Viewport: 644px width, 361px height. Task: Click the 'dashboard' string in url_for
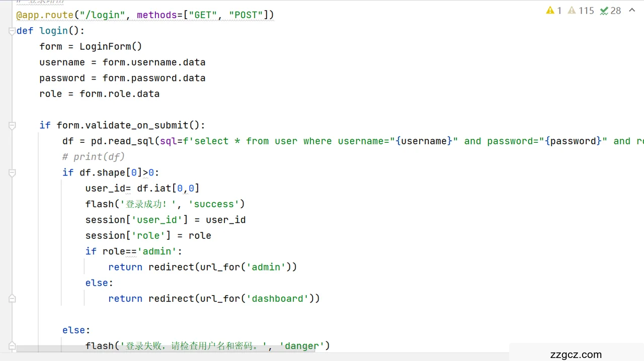(277, 299)
